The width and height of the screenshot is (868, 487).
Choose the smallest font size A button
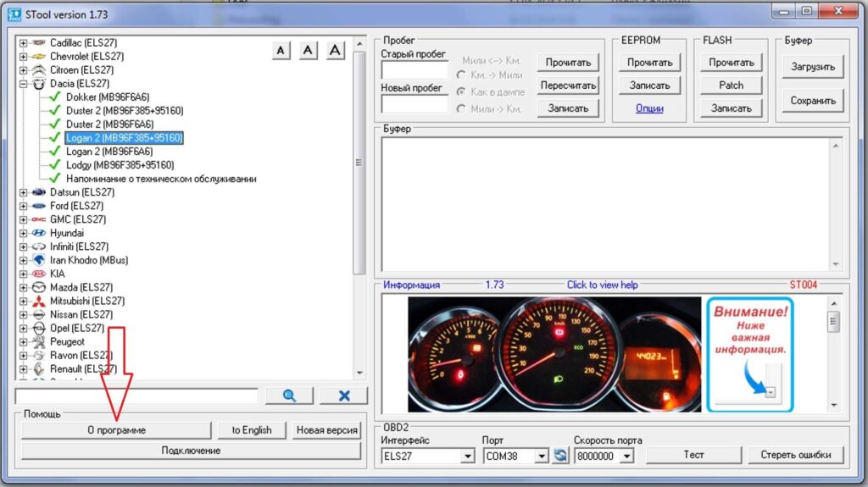click(281, 51)
